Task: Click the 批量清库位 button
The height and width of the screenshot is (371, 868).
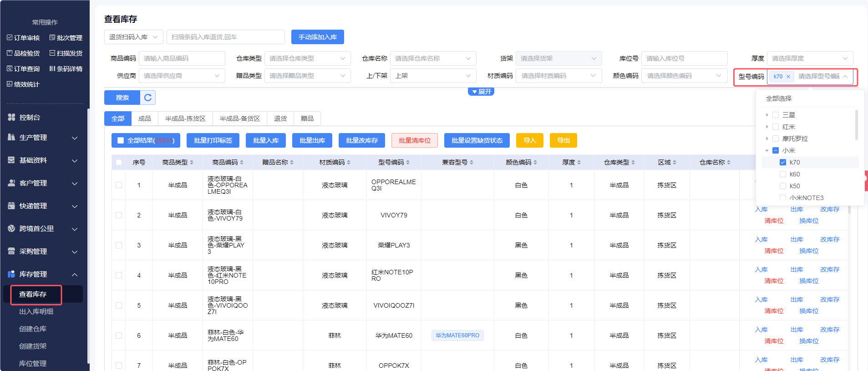Action: [x=414, y=140]
